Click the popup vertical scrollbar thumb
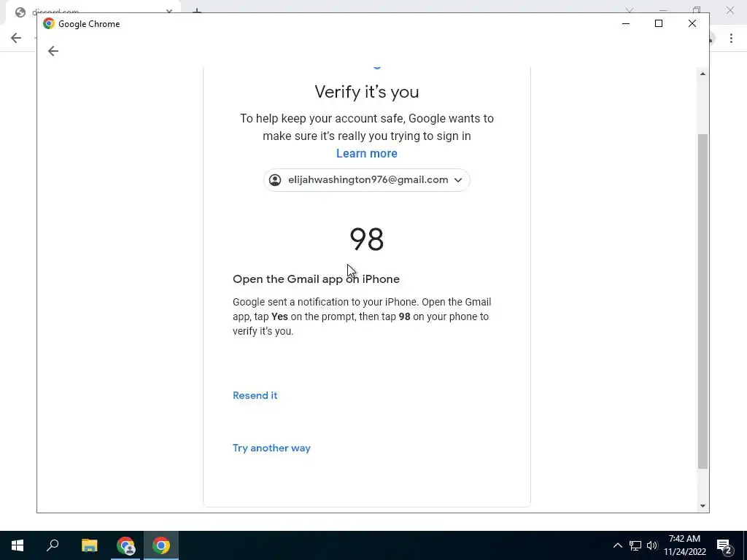The width and height of the screenshot is (747, 560). (x=703, y=301)
